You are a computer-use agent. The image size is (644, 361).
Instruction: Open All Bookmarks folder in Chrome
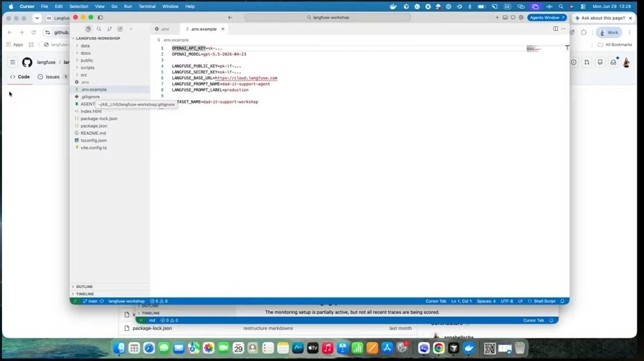point(615,45)
